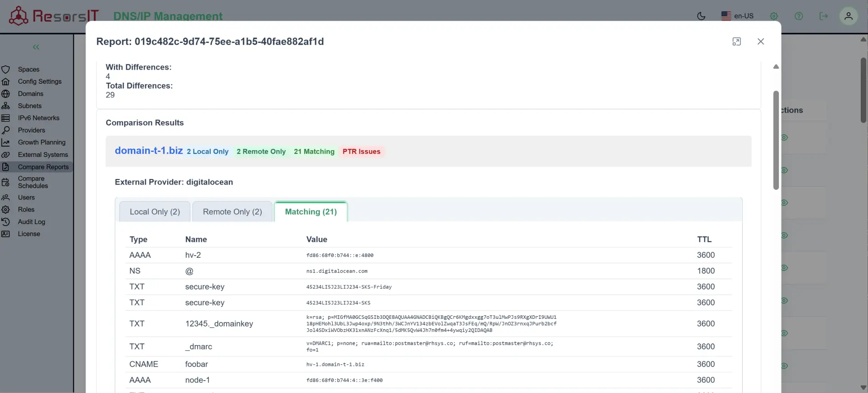
Task: Click Compare Reports document icon
Action: click(x=5, y=167)
